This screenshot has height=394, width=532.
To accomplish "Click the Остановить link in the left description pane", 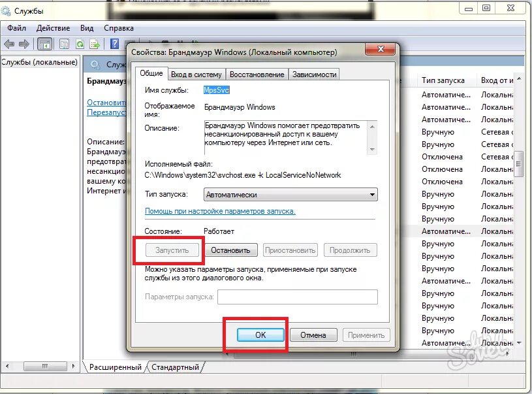I will [x=106, y=102].
